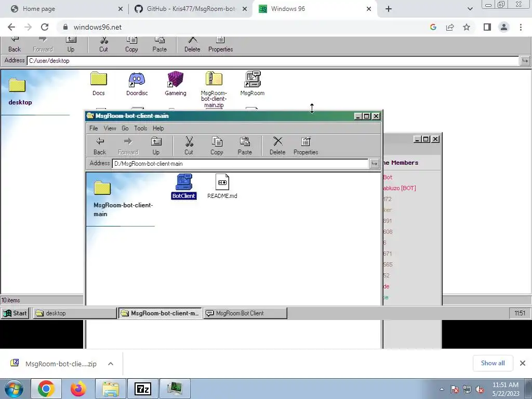The image size is (532, 399).
Task: Click the Windows 7 Start orb
Action: 14,389
